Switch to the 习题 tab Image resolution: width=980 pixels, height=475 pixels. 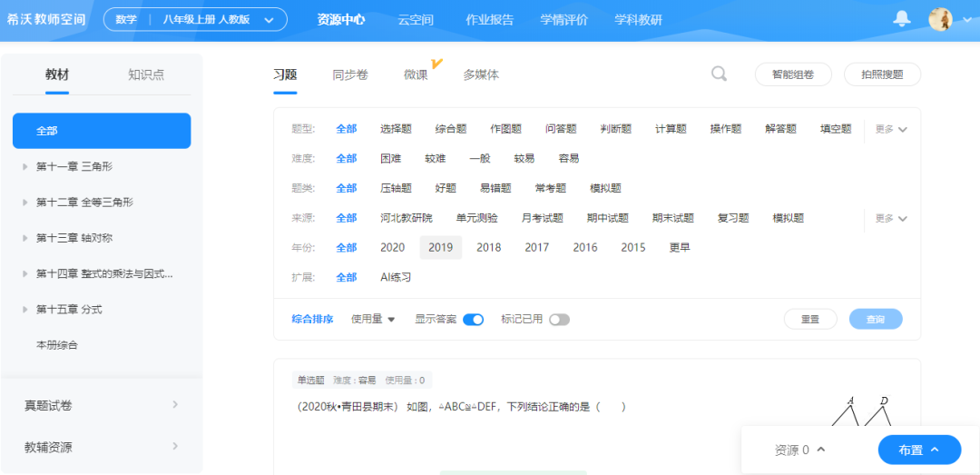click(285, 75)
